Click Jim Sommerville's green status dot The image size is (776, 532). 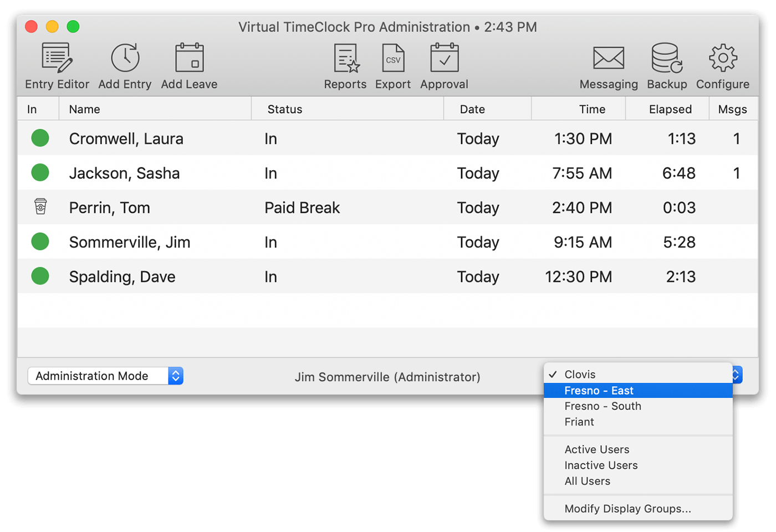[x=40, y=242]
